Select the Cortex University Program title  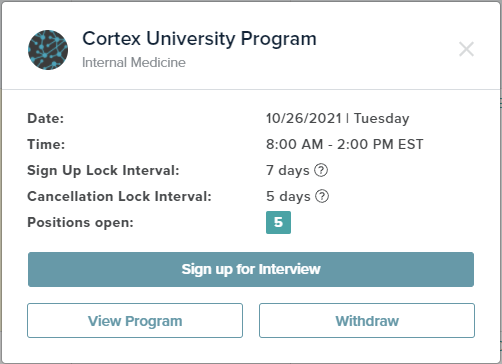point(199,39)
